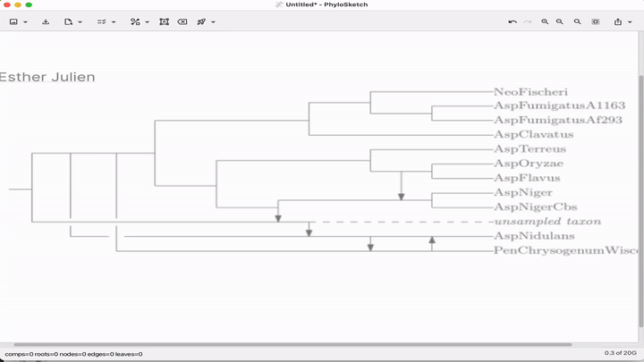The width and height of the screenshot is (644, 362).
Task: Select the AspOryzae taxon label
Action: [529, 164]
